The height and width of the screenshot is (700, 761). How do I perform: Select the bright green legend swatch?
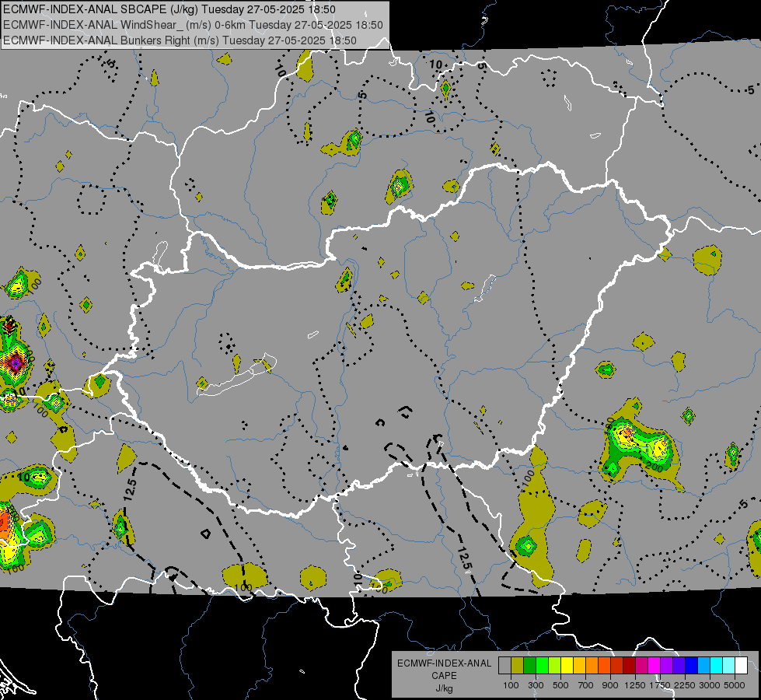(542, 666)
